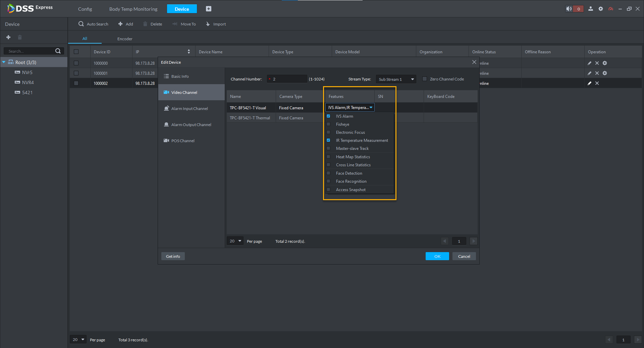Viewport: 644px width, 348px height.
Task: Switch to Alarm Input Channel section
Action: point(189,109)
